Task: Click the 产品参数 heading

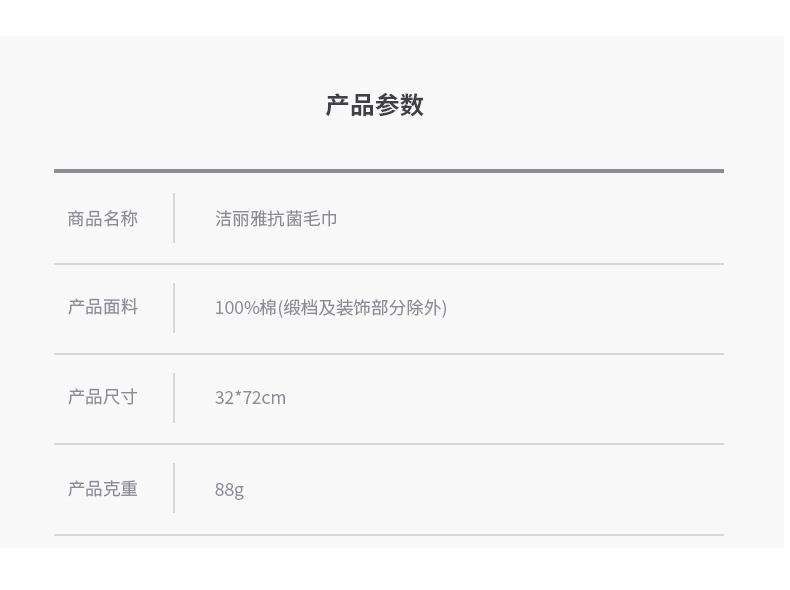Action: pos(374,105)
